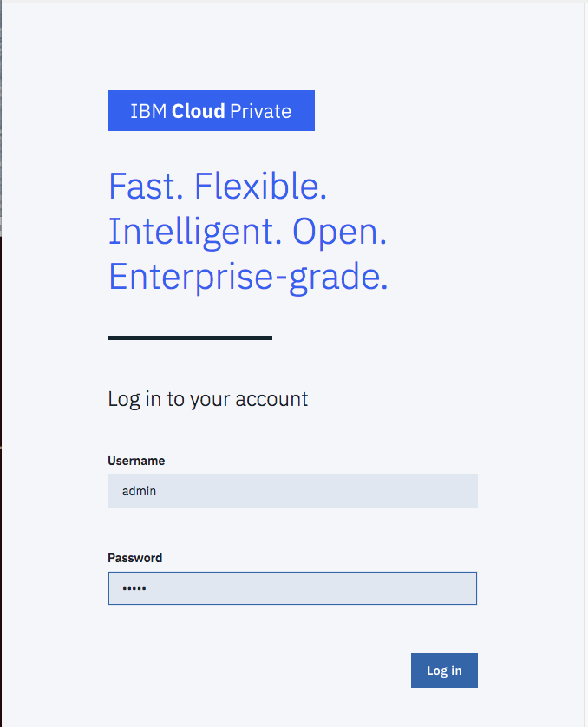Viewport: 588px width, 727px height.
Task: Click the IBM Cloud Private logo banner
Action: coord(211,110)
